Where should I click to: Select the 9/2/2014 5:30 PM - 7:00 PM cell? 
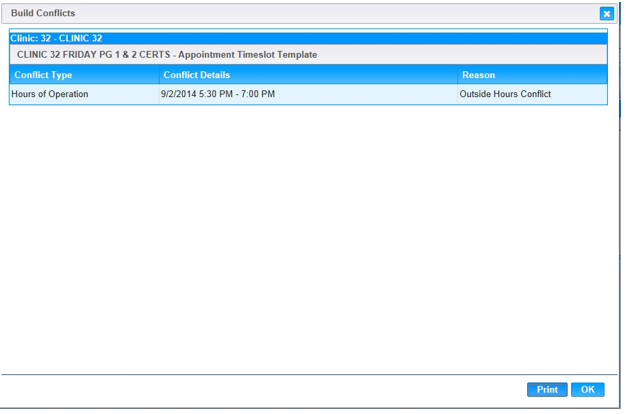[218, 94]
